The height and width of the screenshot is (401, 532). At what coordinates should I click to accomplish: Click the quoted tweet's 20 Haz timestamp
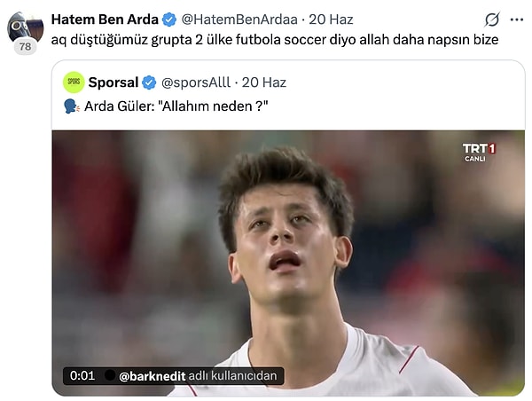(264, 83)
